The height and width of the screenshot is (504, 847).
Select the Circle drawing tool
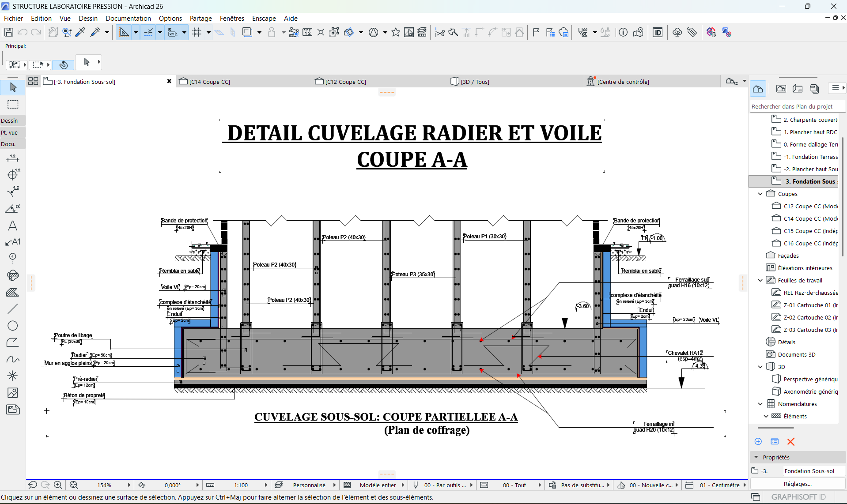13,326
